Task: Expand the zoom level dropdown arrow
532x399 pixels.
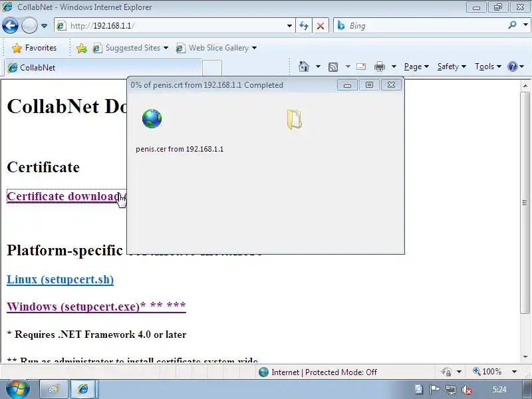Action: pos(514,372)
